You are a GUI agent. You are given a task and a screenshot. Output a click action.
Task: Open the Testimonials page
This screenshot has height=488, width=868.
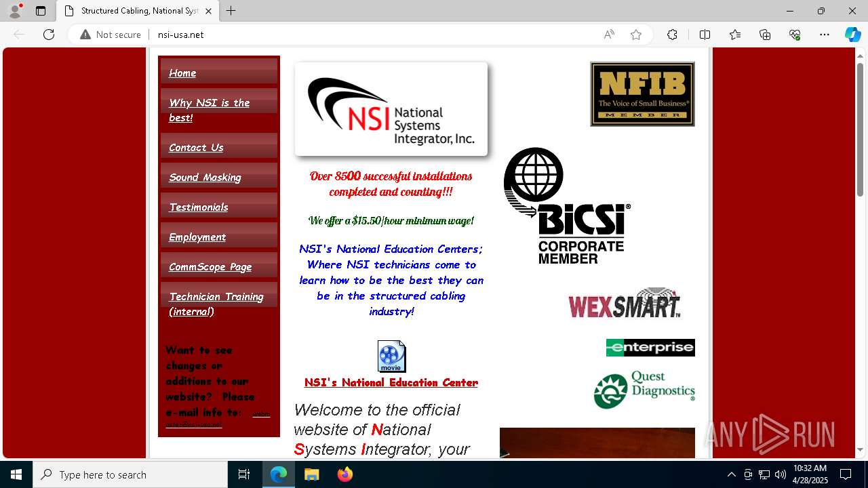click(199, 207)
